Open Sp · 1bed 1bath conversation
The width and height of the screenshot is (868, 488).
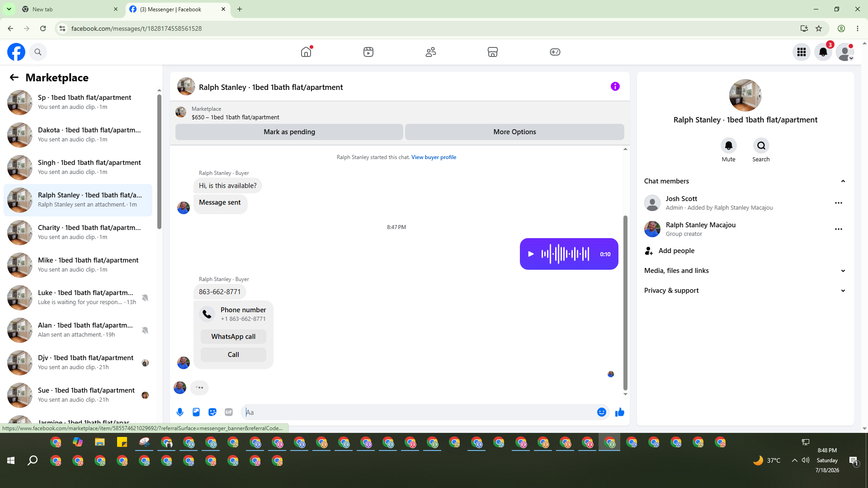pyautogui.click(x=78, y=103)
